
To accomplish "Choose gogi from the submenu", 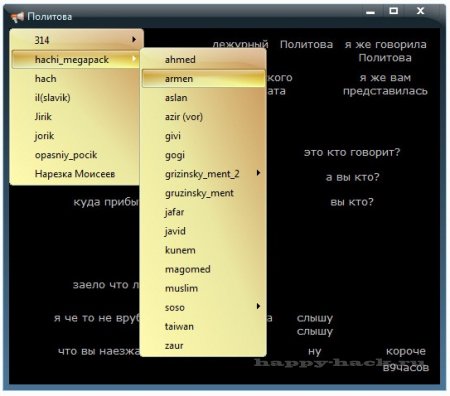I will pos(203,155).
